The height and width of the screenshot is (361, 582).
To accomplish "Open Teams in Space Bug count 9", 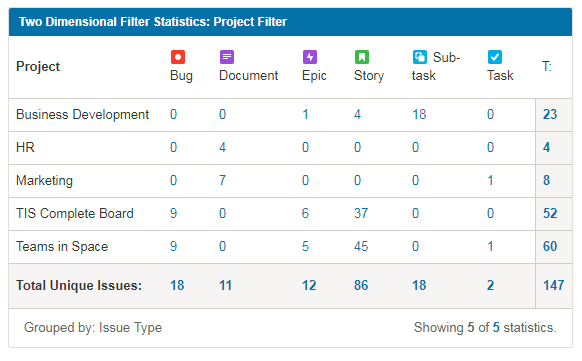I will click(x=173, y=246).
